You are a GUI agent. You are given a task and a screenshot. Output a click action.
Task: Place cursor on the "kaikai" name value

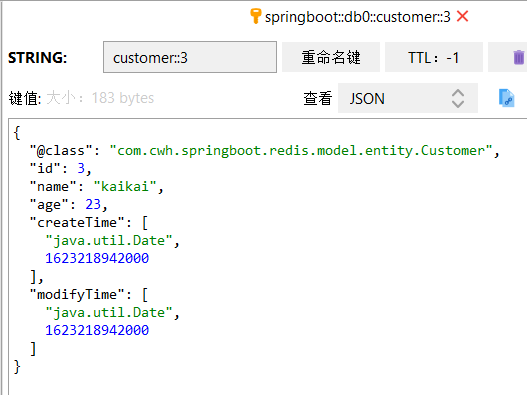click(x=125, y=186)
